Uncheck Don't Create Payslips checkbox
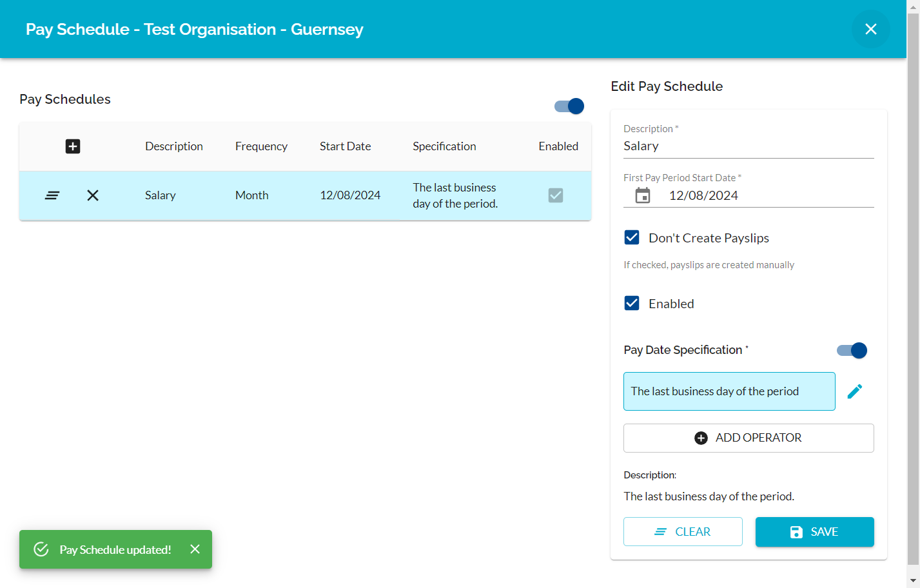The height and width of the screenshot is (588, 920). click(x=632, y=238)
